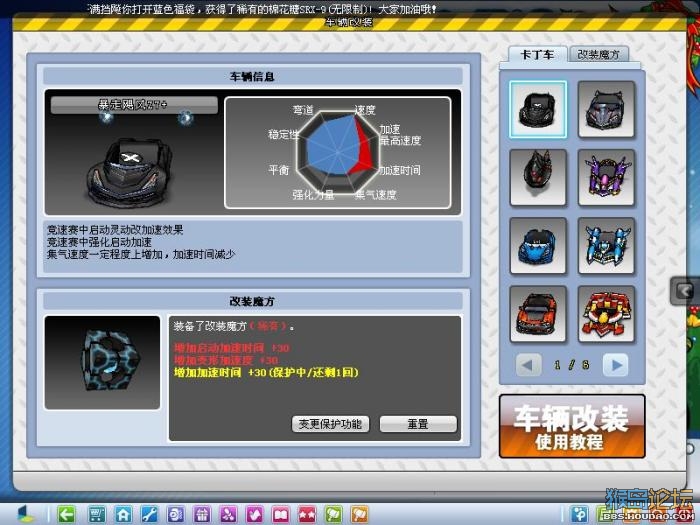The height and width of the screenshot is (525, 700).
Task: Select the purple winged kart thumbnail
Action: click(606, 178)
